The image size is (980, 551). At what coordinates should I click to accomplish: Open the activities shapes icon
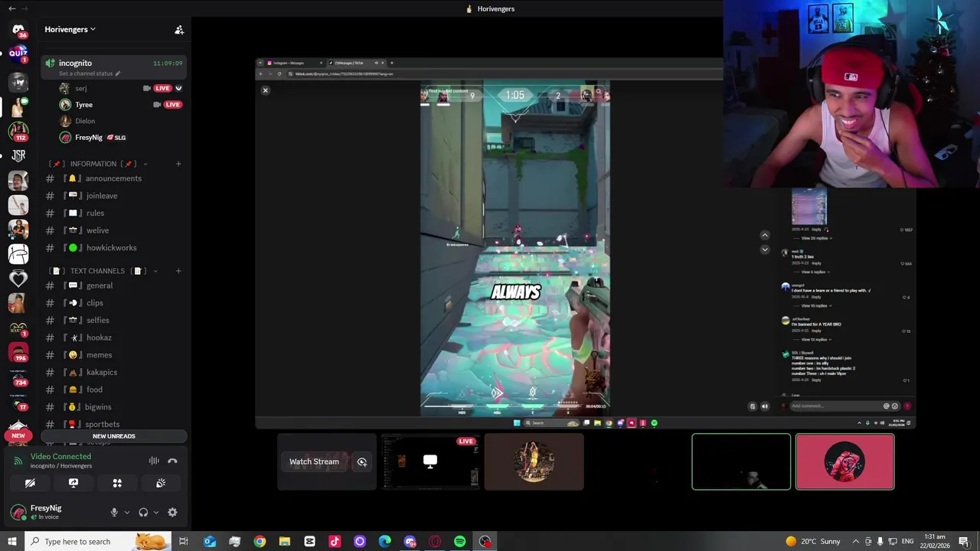[117, 483]
